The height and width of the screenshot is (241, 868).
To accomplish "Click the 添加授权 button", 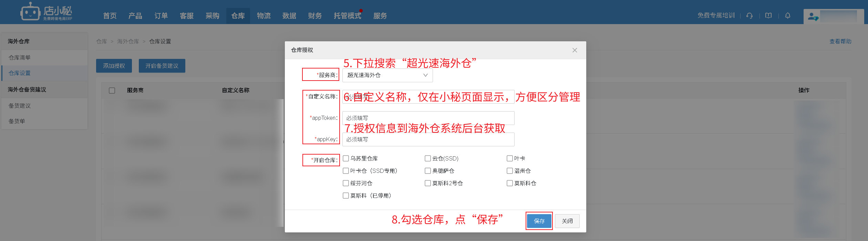I will click(114, 66).
